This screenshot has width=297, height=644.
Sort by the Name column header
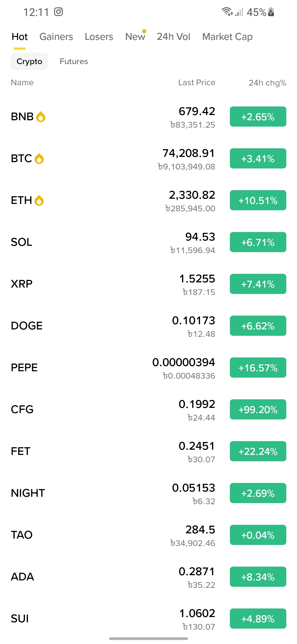[x=22, y=83]
